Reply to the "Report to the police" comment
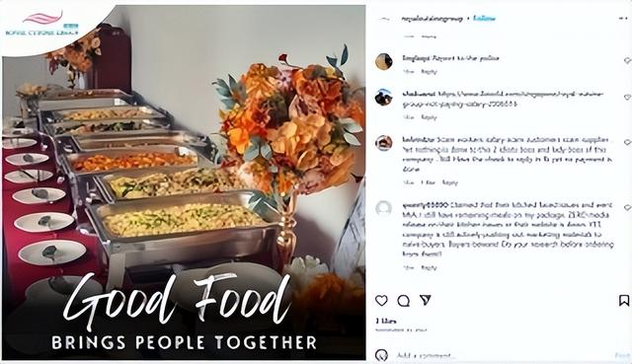This screenshot has height=364, width=632. click(x=429, y=72)
